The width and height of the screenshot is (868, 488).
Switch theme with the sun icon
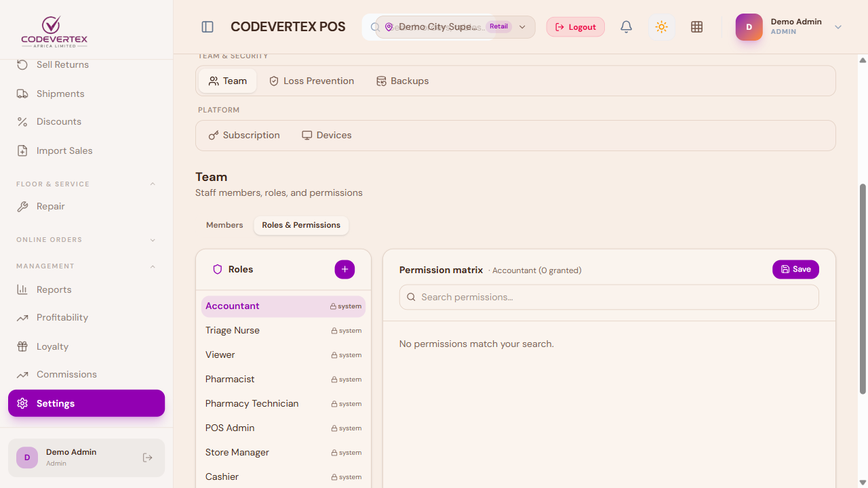tap(662, 27)
